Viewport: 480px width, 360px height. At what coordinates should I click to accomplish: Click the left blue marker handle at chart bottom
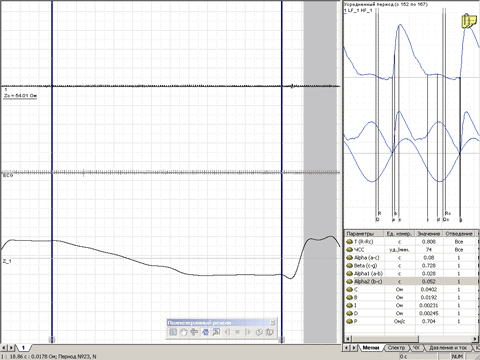click(x=52, y=340)
